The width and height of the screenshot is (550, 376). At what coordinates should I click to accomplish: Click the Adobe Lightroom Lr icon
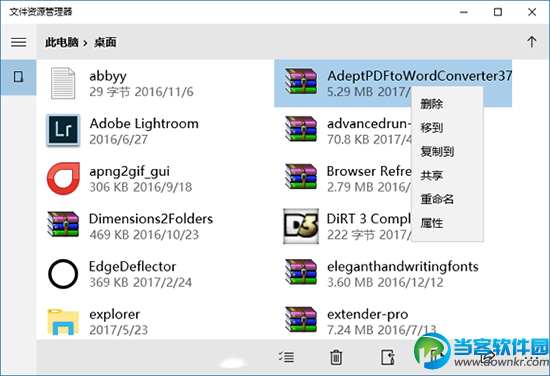(x=63, y=130)
